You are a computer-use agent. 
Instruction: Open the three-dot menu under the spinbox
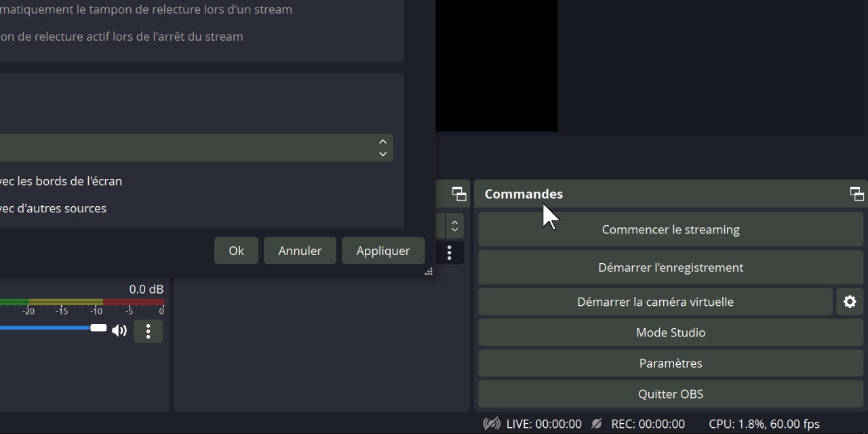pyautogui.click(x=449, y=253)
